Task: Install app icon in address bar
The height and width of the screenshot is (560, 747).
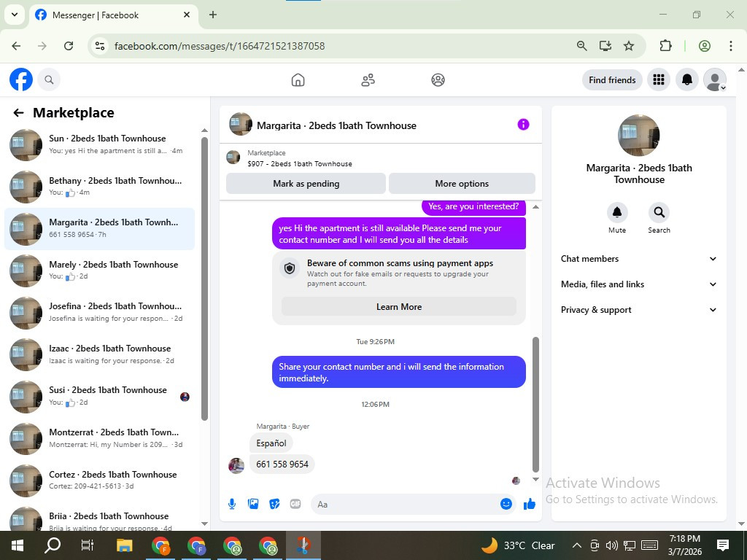Action: [x=605, y=46]
